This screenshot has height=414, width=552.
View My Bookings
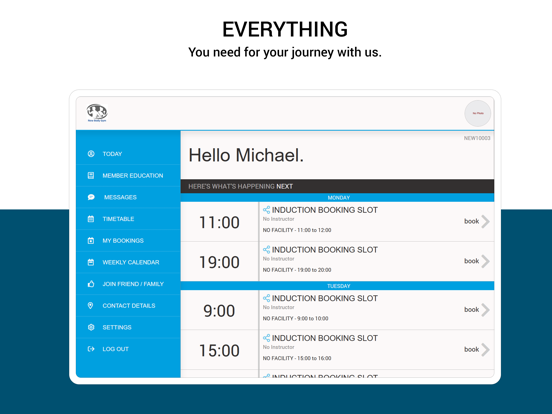pyautogui.click(x=128, y=240)
